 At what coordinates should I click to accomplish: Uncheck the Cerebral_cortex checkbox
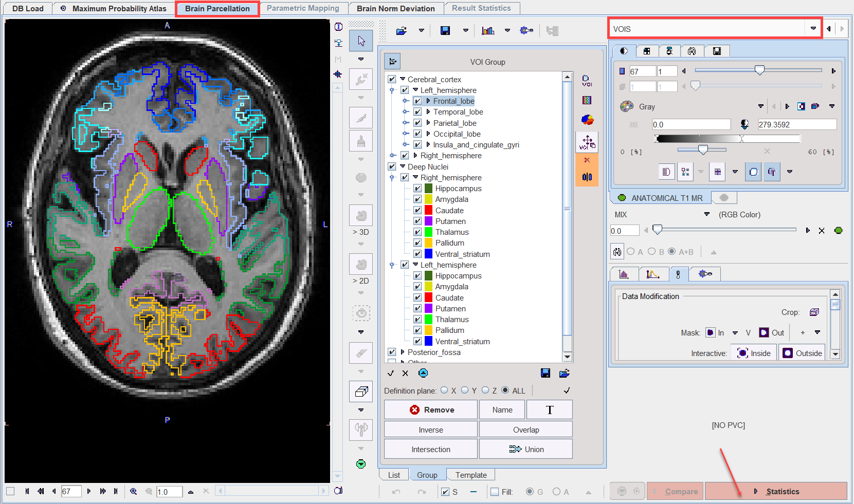[392, 79]
